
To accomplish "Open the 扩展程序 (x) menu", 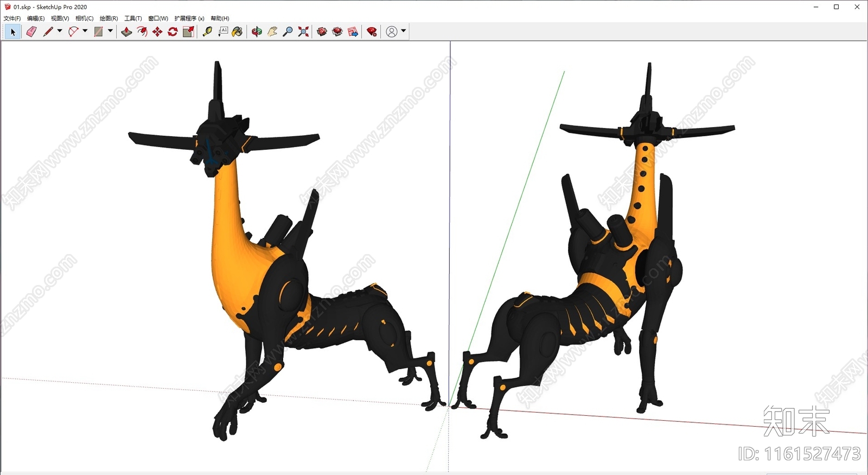I will [189, 18].
